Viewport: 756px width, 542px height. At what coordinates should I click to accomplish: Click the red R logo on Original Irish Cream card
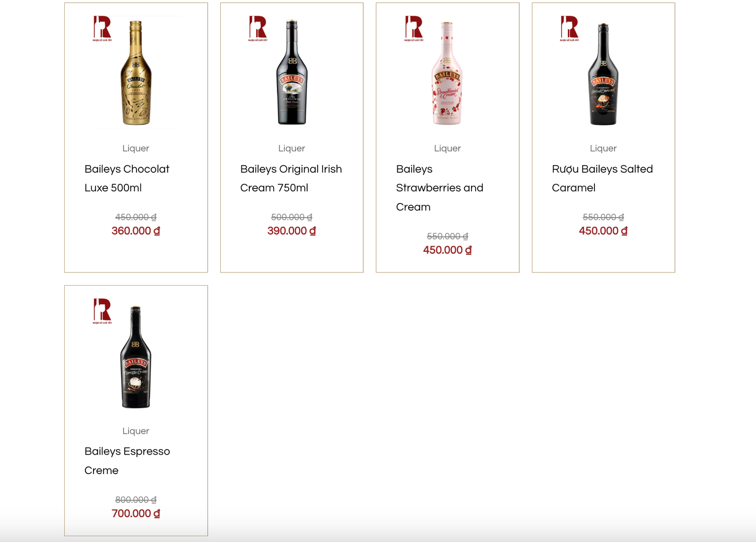(258, 28)
